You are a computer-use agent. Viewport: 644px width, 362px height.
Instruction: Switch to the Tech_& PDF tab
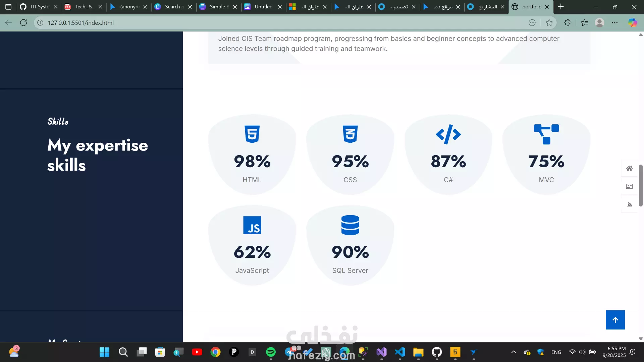pos(83,7)
